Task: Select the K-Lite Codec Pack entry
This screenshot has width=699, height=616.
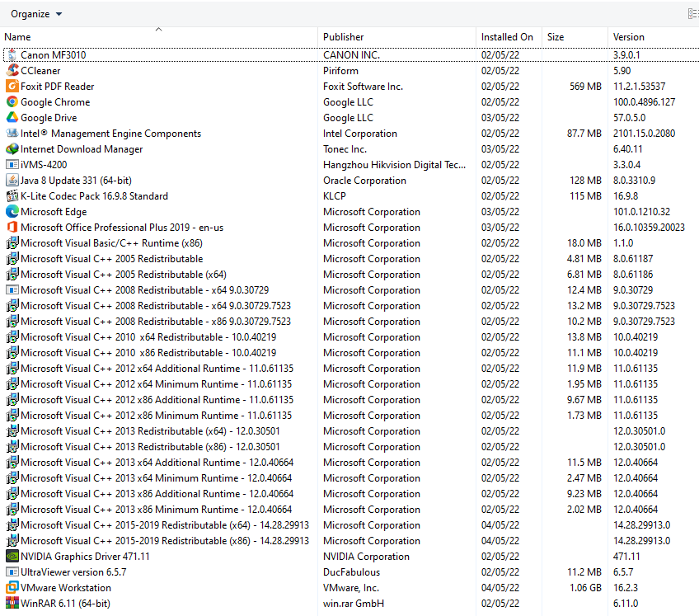Action: click(x=94, y=196)
